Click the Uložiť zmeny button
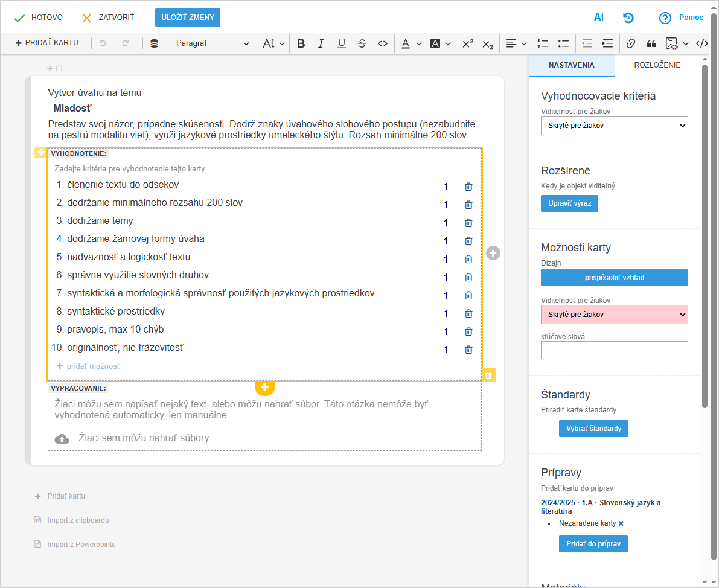 coord(188,18)
